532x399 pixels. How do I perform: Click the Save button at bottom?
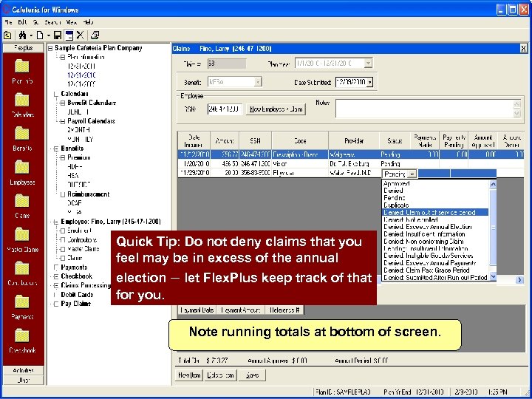pos(252,375)
